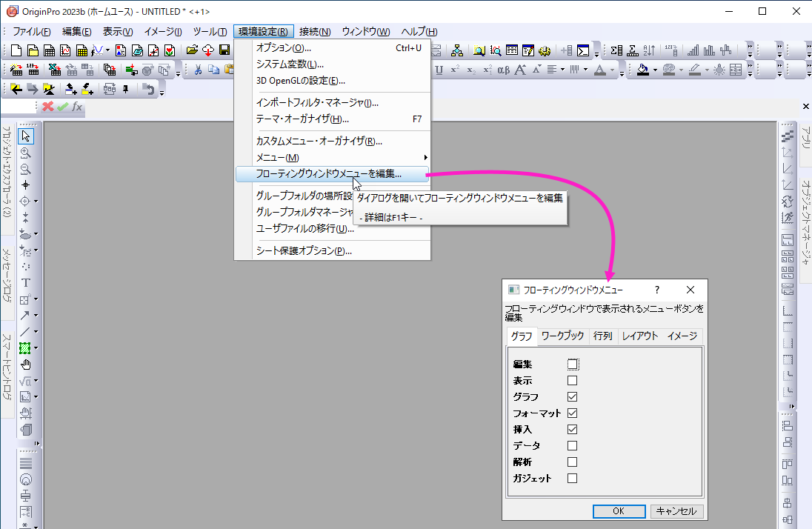812x529 pixels.
Task: Enable the データ checkbox
Action: [x=572, y=445]
